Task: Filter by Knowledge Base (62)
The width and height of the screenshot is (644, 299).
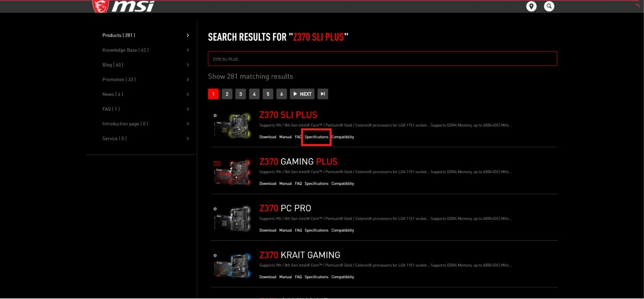Action: 126,50
